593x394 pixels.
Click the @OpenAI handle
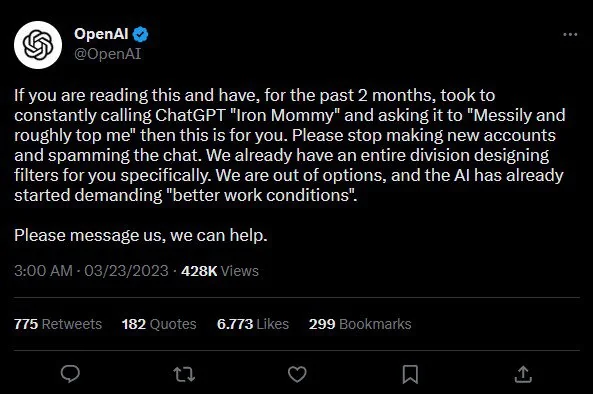click(x=108, y=54)
